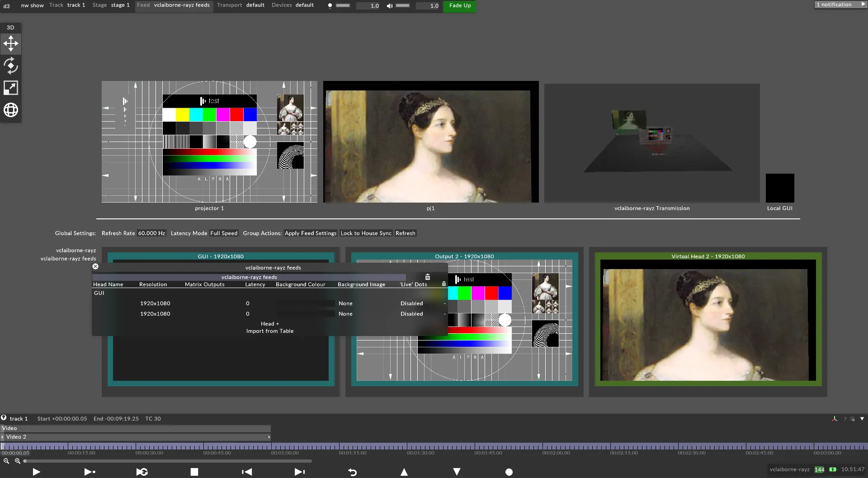Viewport: 868px width, 478px height.
Task: Select the rotate tool in the left toolbar
Action: [10, 66]
